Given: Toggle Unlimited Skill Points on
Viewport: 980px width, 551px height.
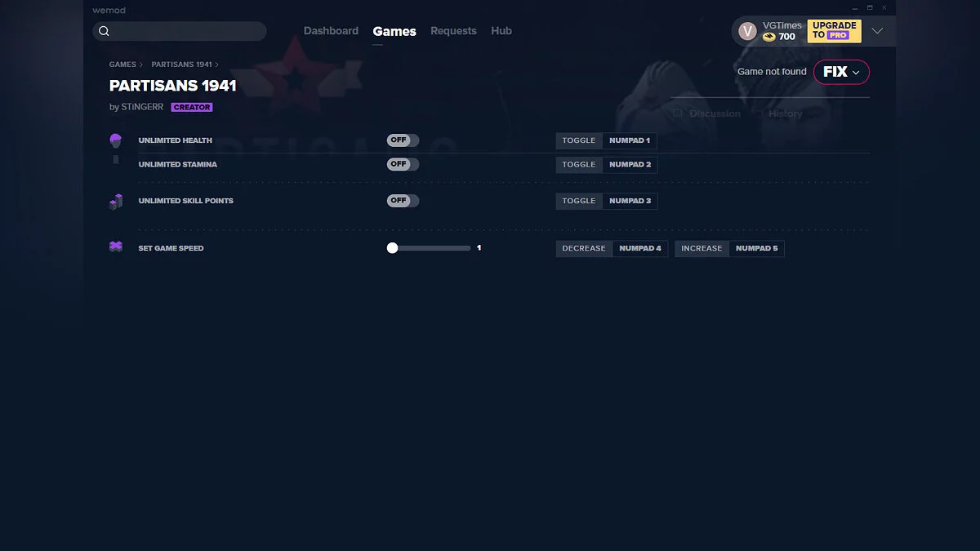Looking at the screenshot, I should coord(403,201).
